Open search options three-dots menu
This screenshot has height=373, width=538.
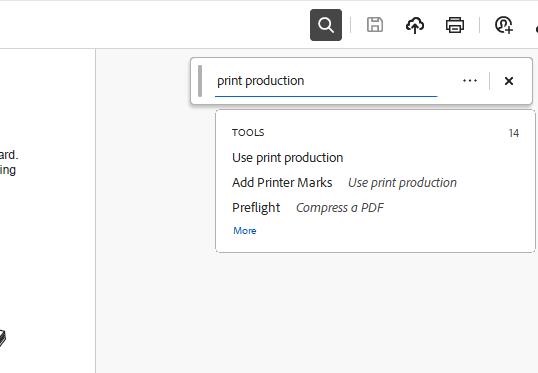[470, 81]
